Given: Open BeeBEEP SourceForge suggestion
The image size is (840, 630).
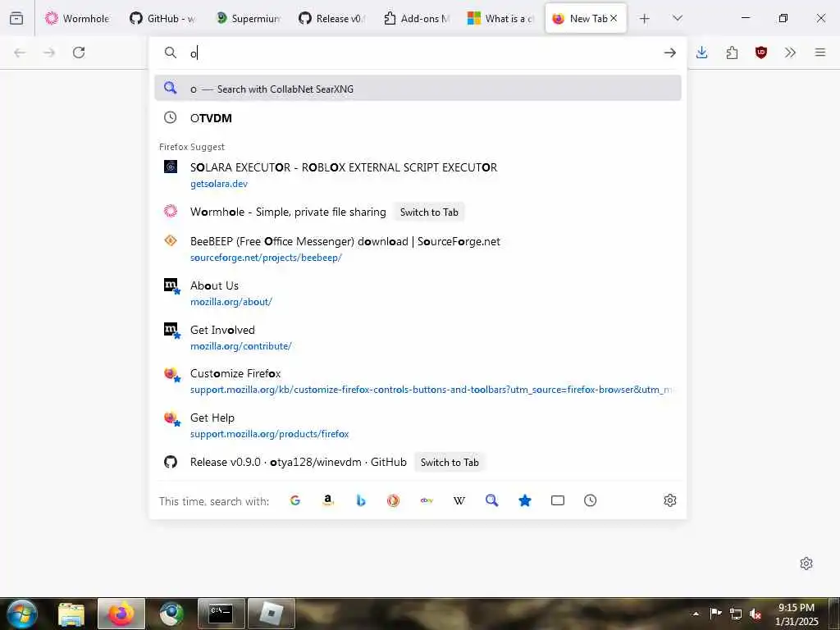Looking at the screenshot, I should point(418,249).
